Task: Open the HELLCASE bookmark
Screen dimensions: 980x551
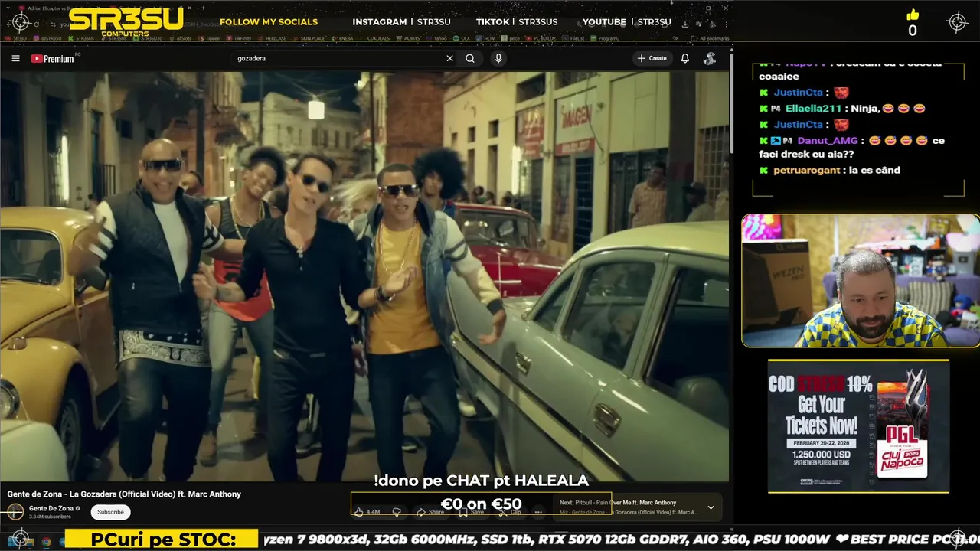Action: tap(273, 38)
